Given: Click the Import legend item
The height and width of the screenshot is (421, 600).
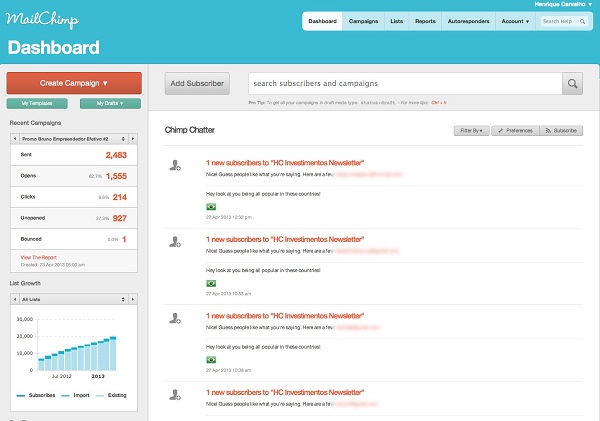Looking at the screenshot, I should pyautogui.click(x=75, y=395).
